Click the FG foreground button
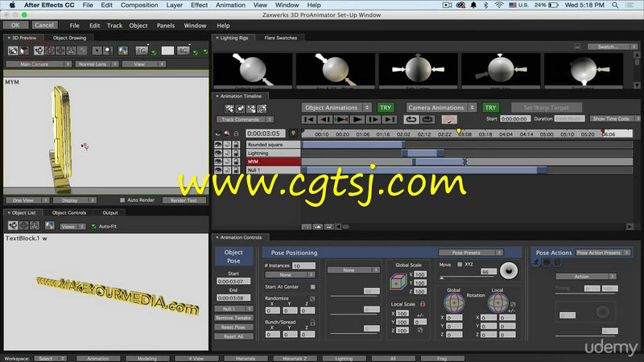Image resolution: width=644 pixels, height=362 pixels. 142,51
